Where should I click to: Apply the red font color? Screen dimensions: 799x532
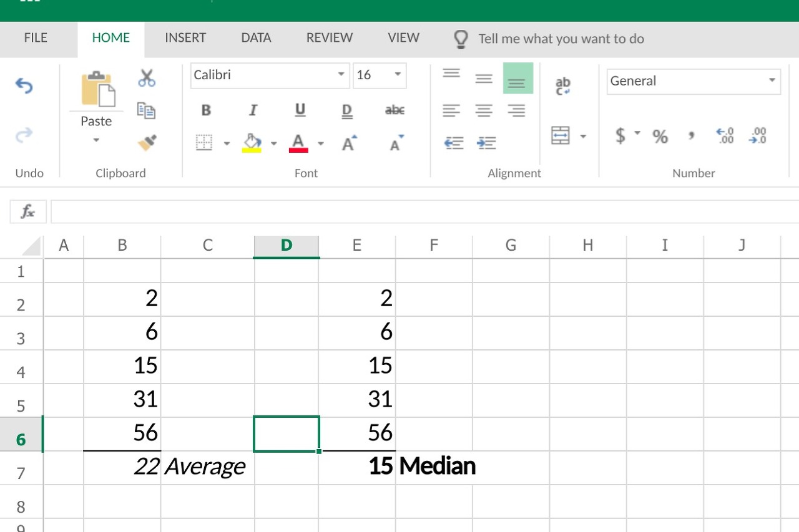click(298, 143)
